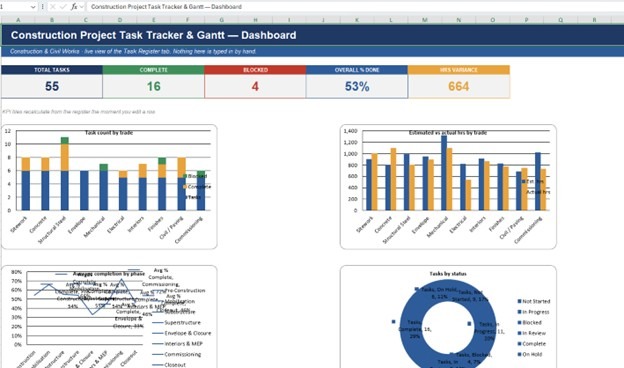Viewport: 624px width, 368px height.
Task: Click the enter checkmark icon in formula bar
Action: pyautogui.click(x=63, y=7)
